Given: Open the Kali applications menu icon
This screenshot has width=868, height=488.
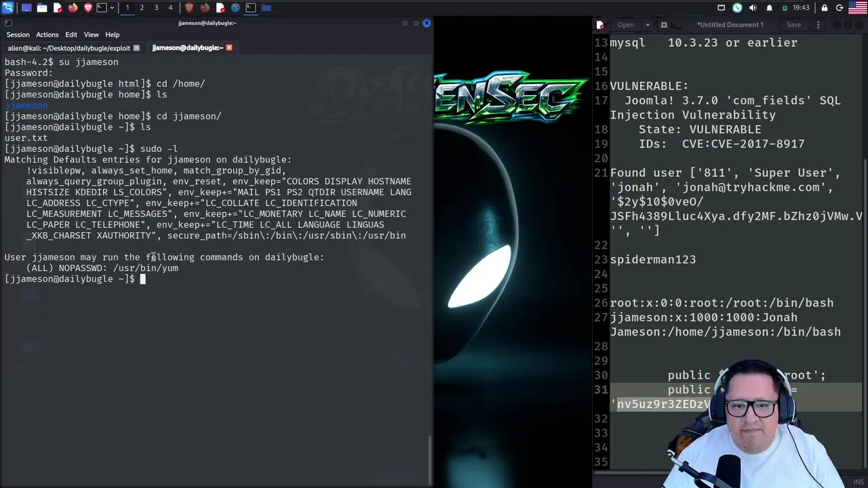Looking at the screenshot, I should tap(7, 7).
